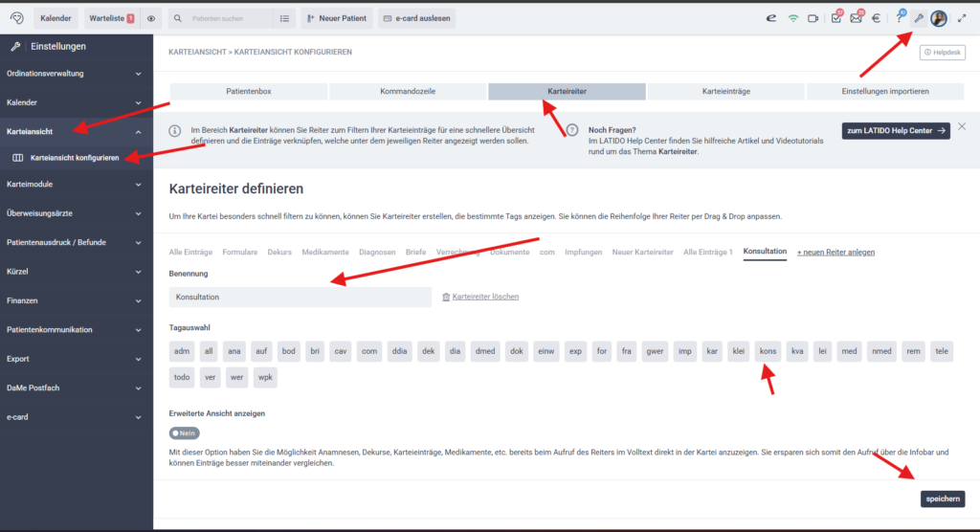980x532 pixels.
Task: Open the user profile avatar
Action: 939,18
